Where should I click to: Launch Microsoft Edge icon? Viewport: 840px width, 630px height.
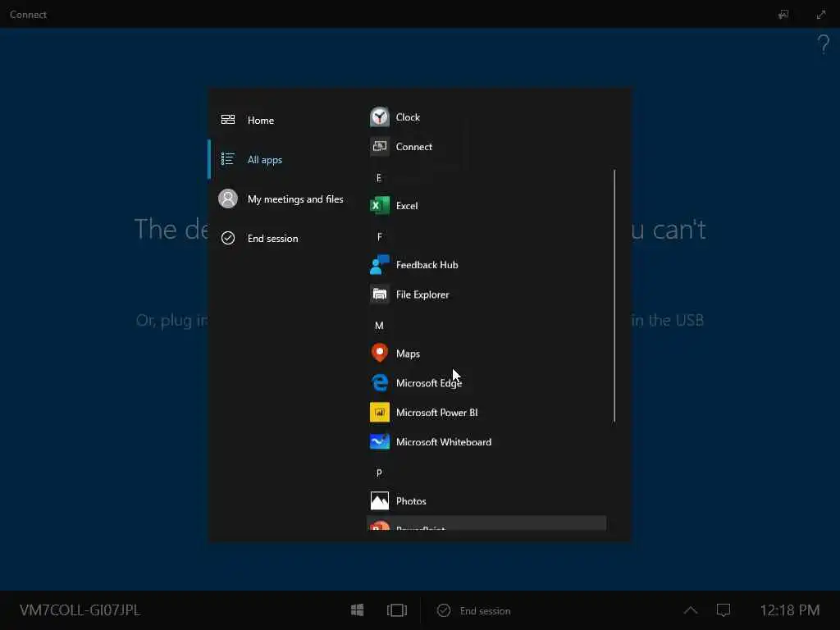click(x=379, y=382)
